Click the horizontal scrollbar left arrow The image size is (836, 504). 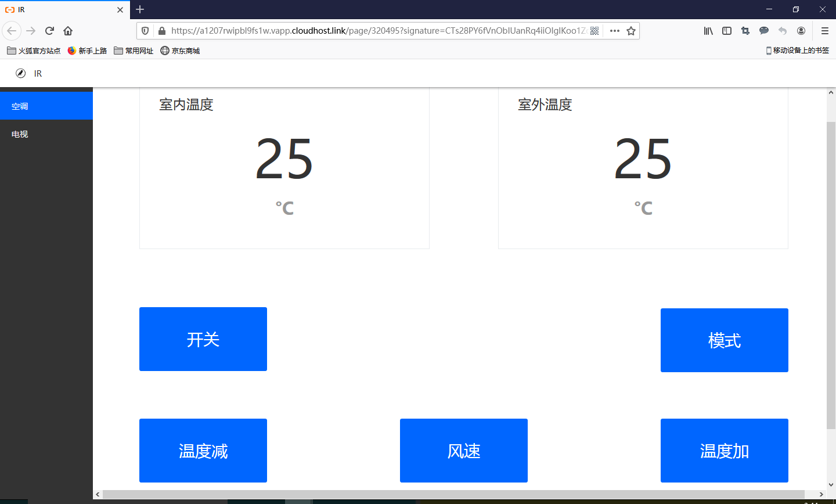tap(98, 494)
